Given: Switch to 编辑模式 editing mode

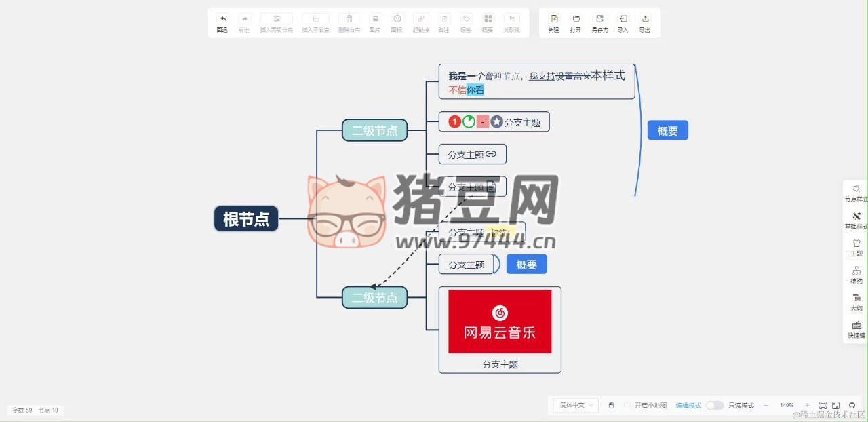Looking at the screenshot, I should coord(688,404).
